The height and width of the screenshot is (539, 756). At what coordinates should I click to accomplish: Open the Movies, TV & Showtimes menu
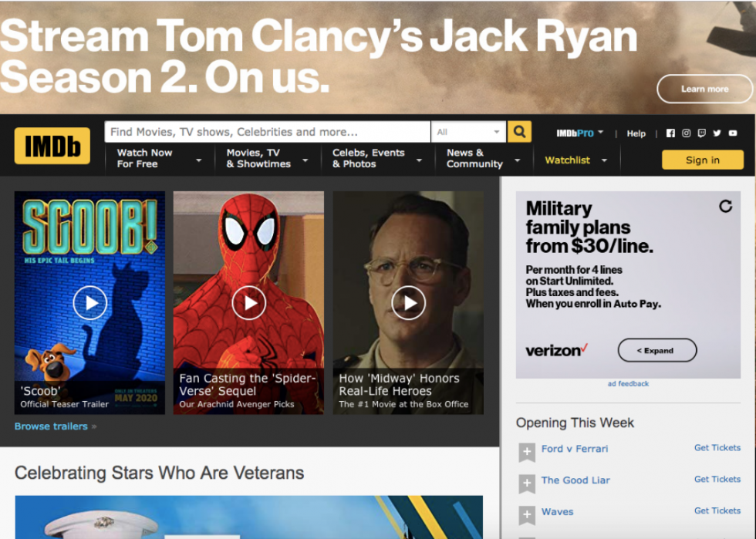pos(268,159)
